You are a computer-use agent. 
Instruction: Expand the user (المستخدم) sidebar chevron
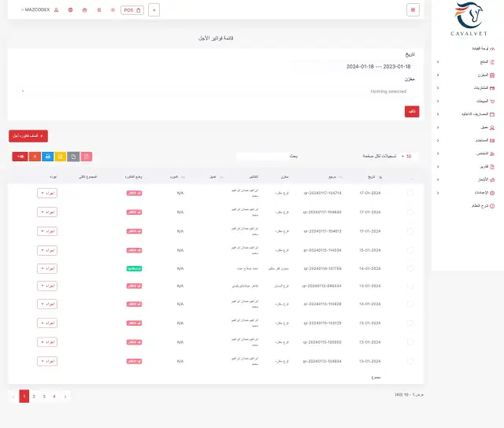tap(438, 141)
